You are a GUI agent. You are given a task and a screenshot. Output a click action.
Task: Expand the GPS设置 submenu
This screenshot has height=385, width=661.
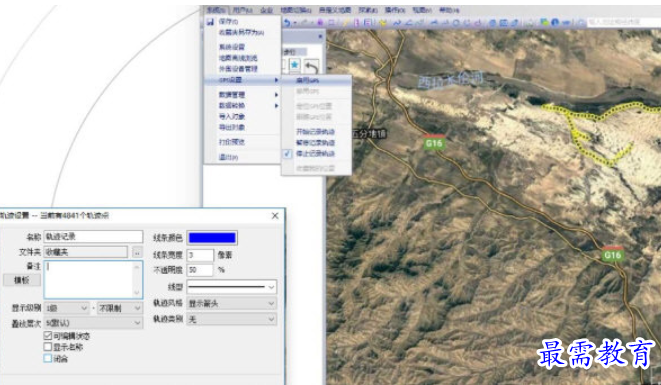tap(242, 80)
